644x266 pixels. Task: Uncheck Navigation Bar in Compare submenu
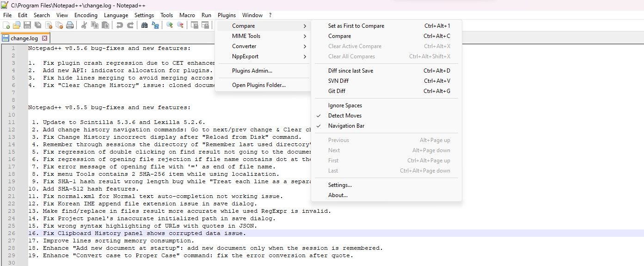point(346,126)
